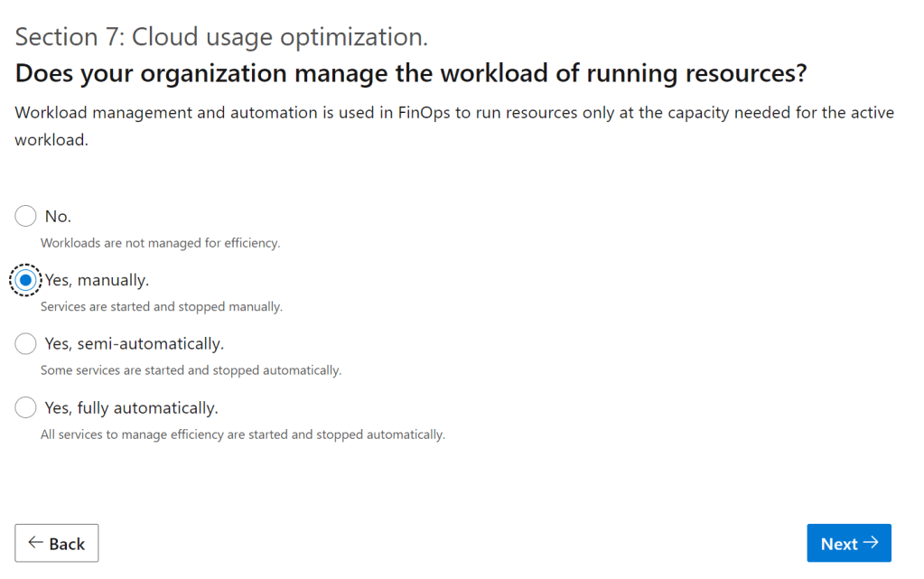Select the "Yes, manually." radio button
924x579 pixels.
[x=26, y=281]
